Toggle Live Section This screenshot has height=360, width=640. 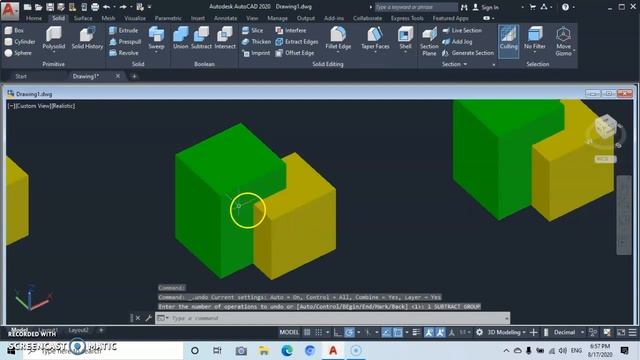click(462, 30)
